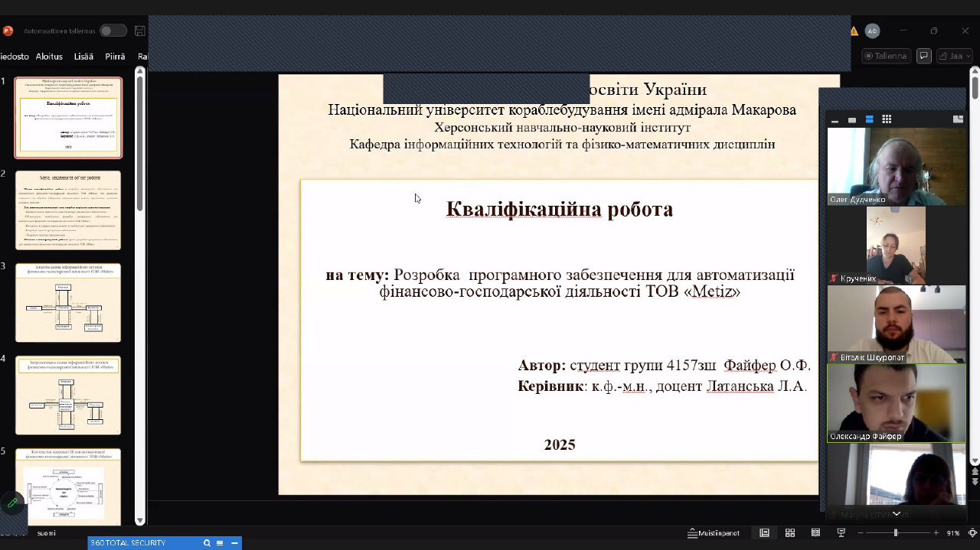
Task: Click the 'Кафедра інформаційних технологій' line
Action: point(563,145)
